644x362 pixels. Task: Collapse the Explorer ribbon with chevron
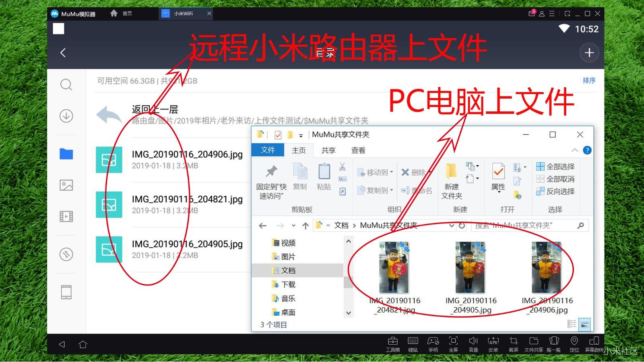point(575,150)
